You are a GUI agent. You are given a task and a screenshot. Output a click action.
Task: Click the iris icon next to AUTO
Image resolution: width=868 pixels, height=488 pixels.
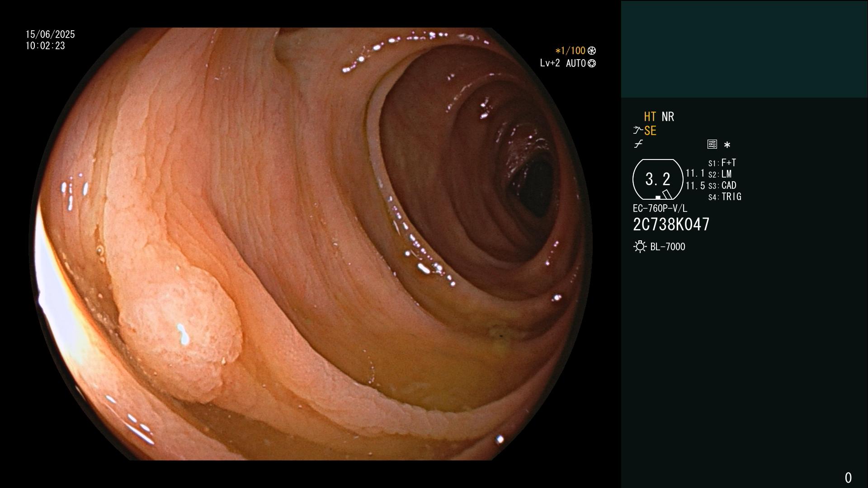[x=592, y=63]
